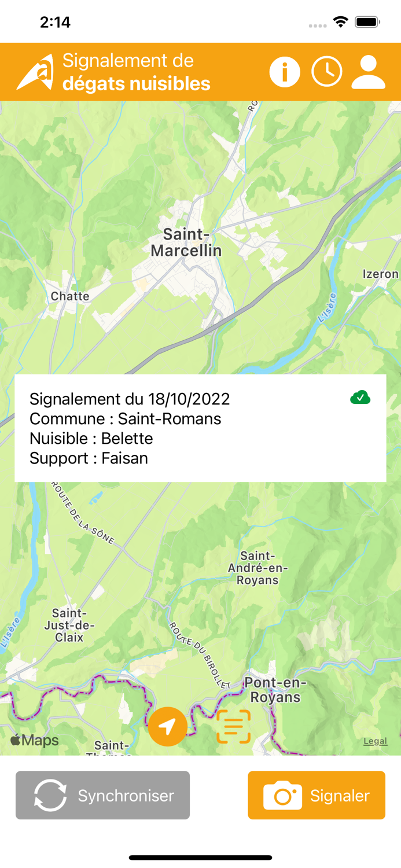Open the list view via the scan icon
401x868 pixels.
tap(234, 726)
